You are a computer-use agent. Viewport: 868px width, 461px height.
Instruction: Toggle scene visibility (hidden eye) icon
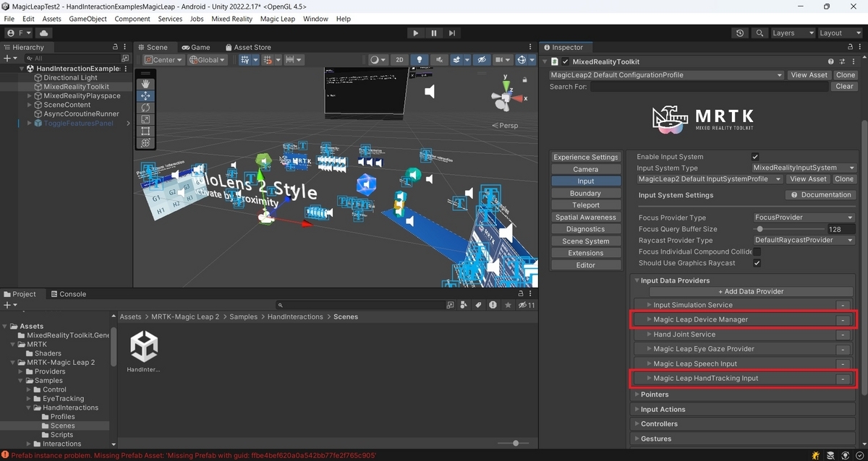pos(482,60)
